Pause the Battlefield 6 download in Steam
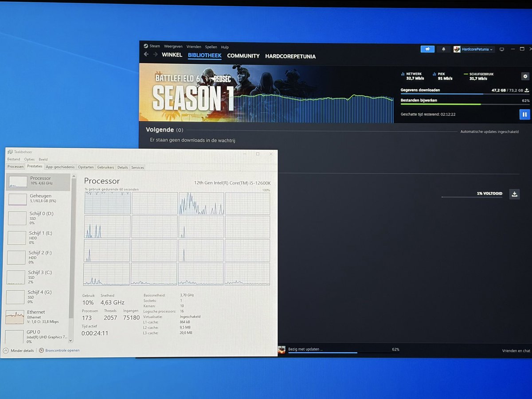The height and width of the screenshot is (399, 532). [x=524, y=114]
